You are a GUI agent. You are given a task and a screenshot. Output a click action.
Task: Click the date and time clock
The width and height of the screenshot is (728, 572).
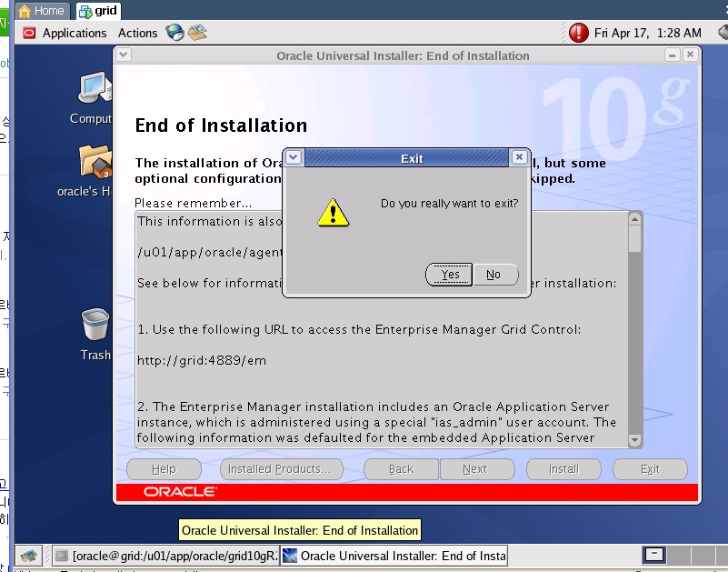coord(647,33)
